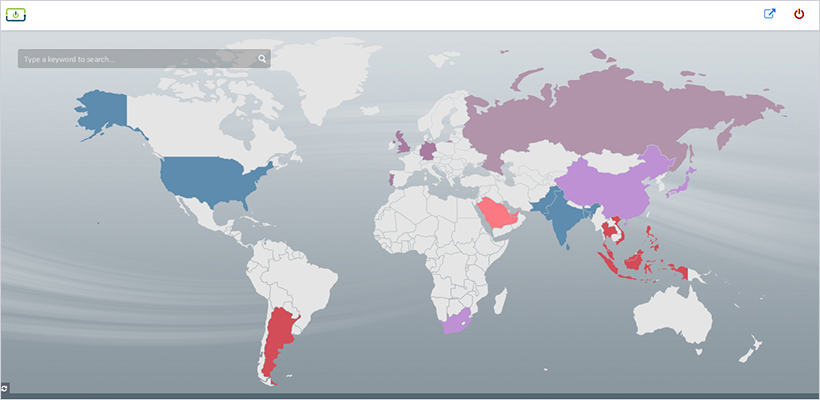Click the red power logout icon
This screenshot has height=400, width=820.
point(799,14)
